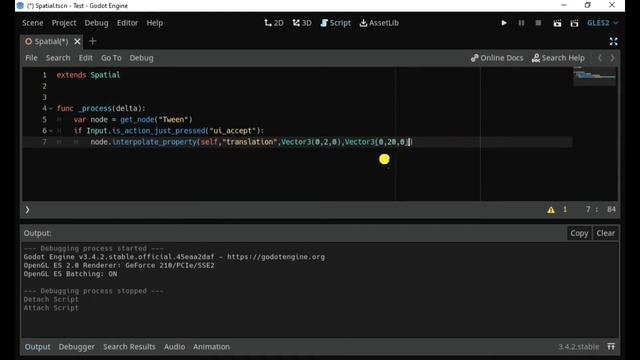
Task: Collapse the _process function fold arrow
Action: (x=51, y=109)
